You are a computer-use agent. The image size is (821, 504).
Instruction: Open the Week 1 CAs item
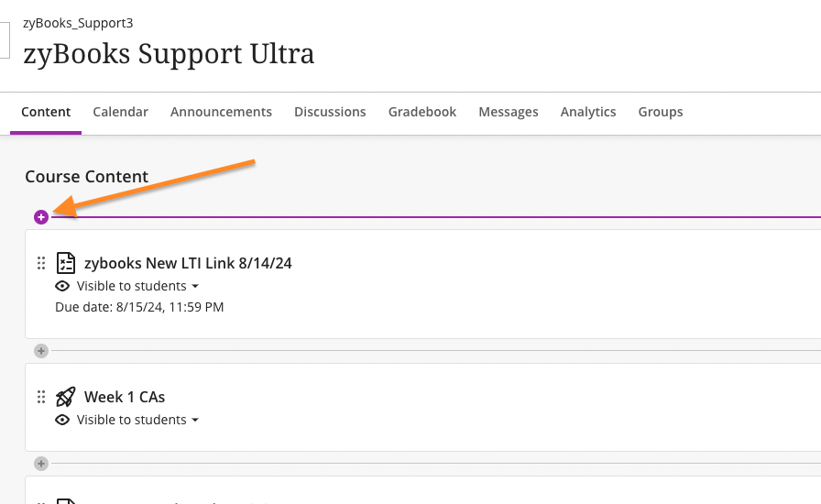(x=125, y=397)
